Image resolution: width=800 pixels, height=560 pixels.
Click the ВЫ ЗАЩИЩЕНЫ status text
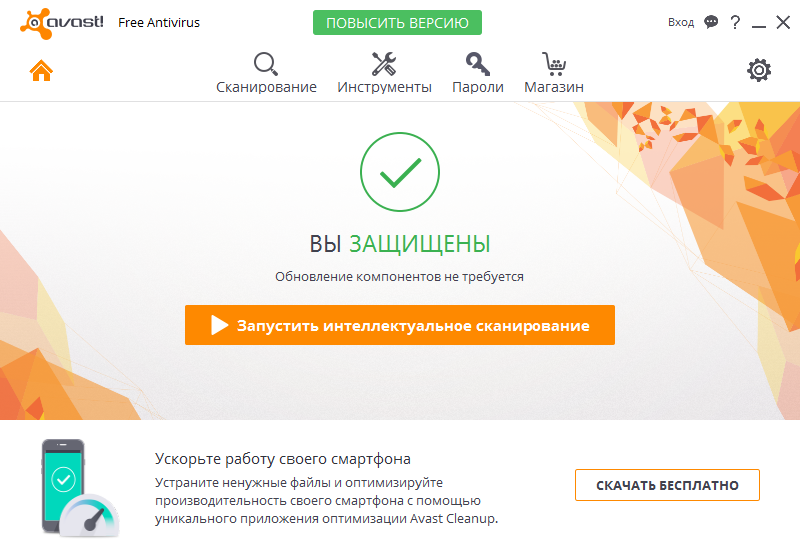(399, 243)
